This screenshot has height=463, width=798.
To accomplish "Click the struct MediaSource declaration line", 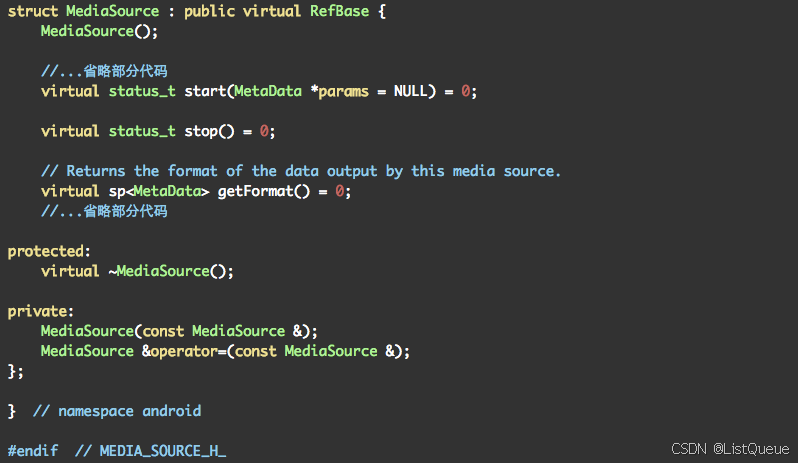I will coord(197,11).
